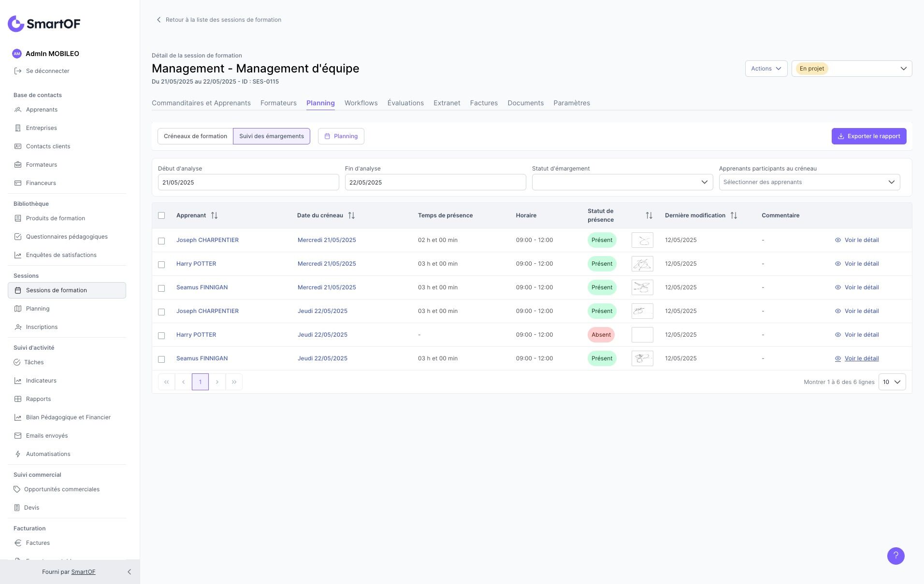Click the back arrow to sessions list

tap(159, 20)
